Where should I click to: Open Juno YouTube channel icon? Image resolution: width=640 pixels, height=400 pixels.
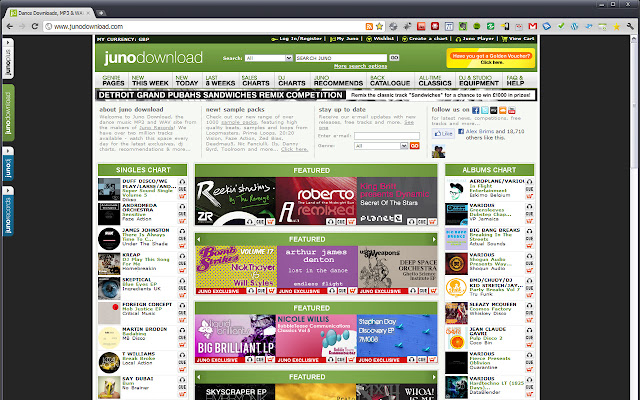[511, 110]
